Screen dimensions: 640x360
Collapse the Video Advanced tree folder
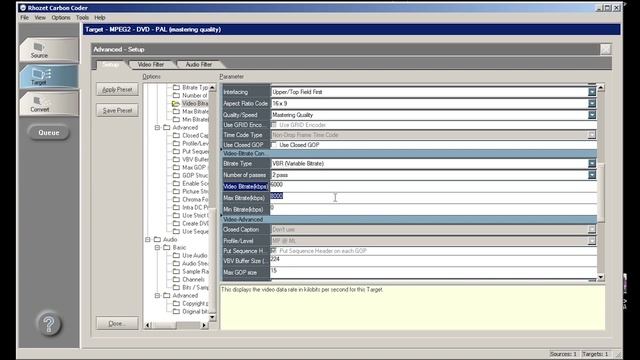[x=158, y=128]
